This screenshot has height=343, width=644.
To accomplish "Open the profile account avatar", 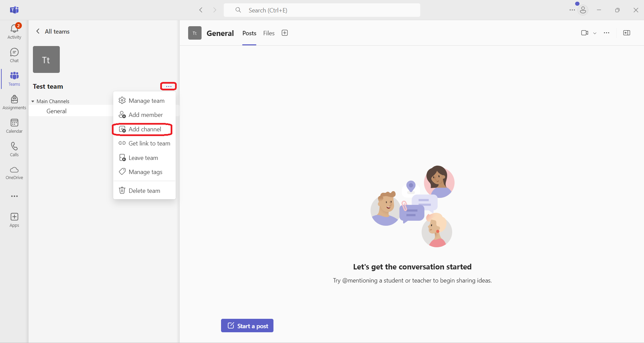I will pos(583,10).
